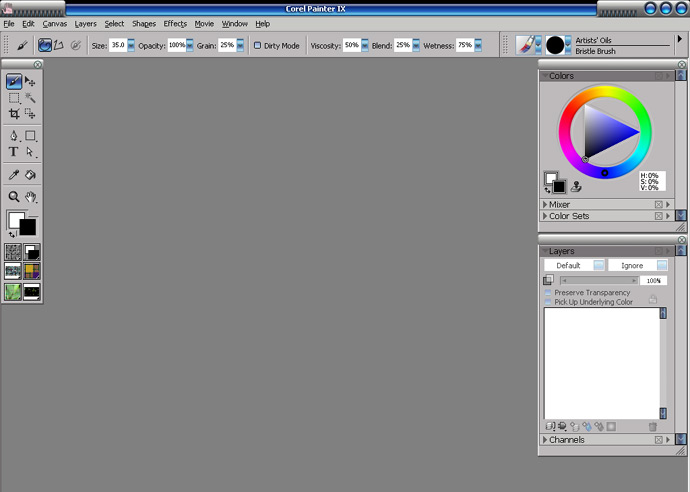Enable Pick Up Underlying Color checkbox
The image size is (690, 492).
coord(548,302)
